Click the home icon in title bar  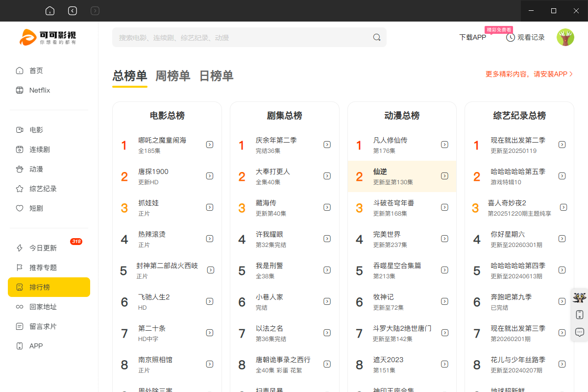coord(49,11)
